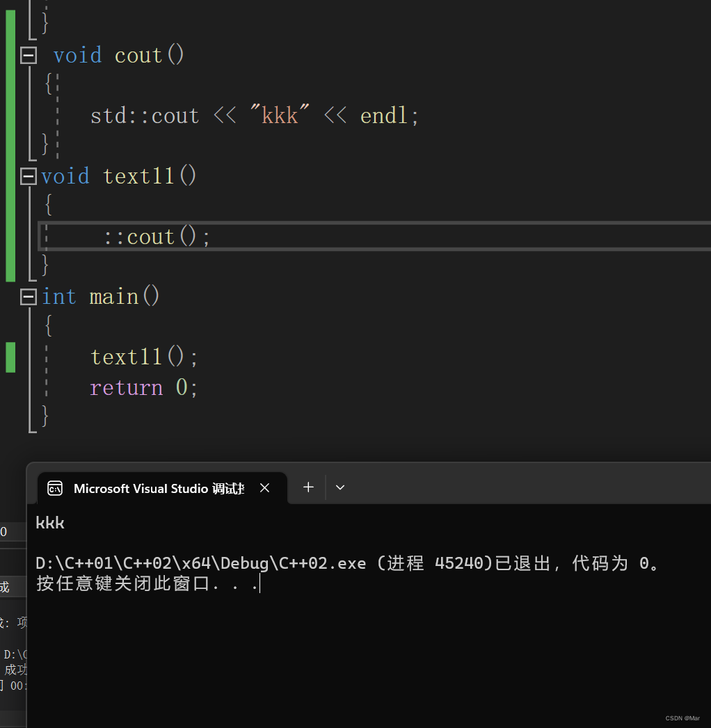Collapse the main() function using its minus box
The width and height of the screenshot is (711, 728).
point(28,296)
